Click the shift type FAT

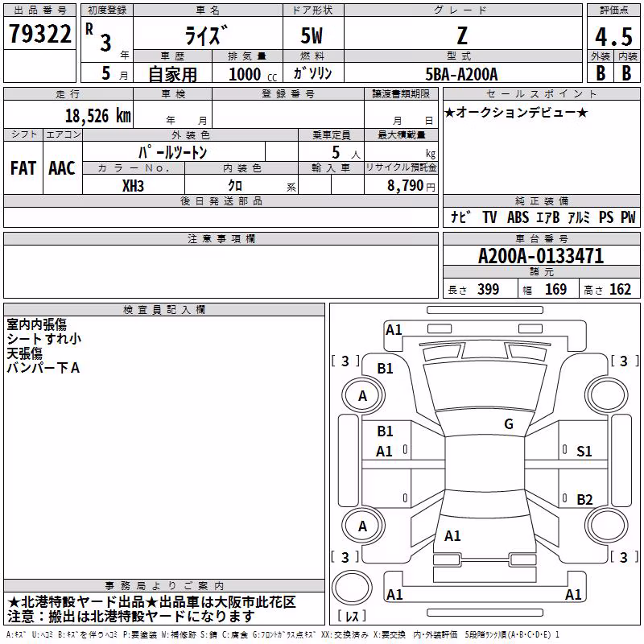click(x=23, y=168)
